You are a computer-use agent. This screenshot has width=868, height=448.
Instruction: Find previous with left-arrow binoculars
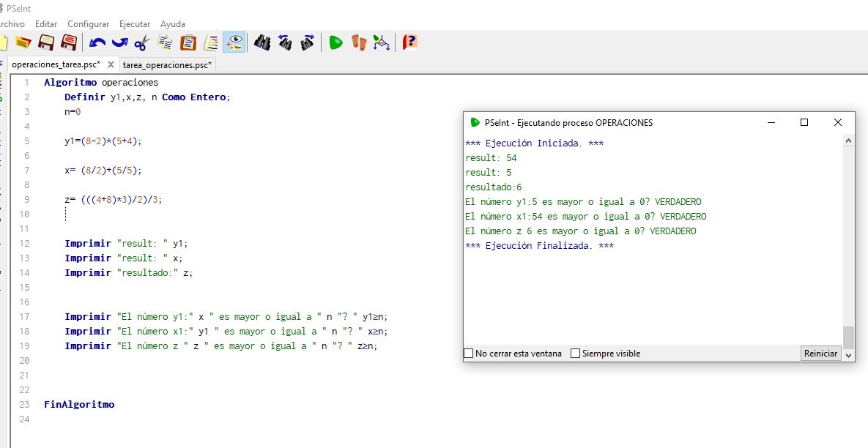pos(285,42)
